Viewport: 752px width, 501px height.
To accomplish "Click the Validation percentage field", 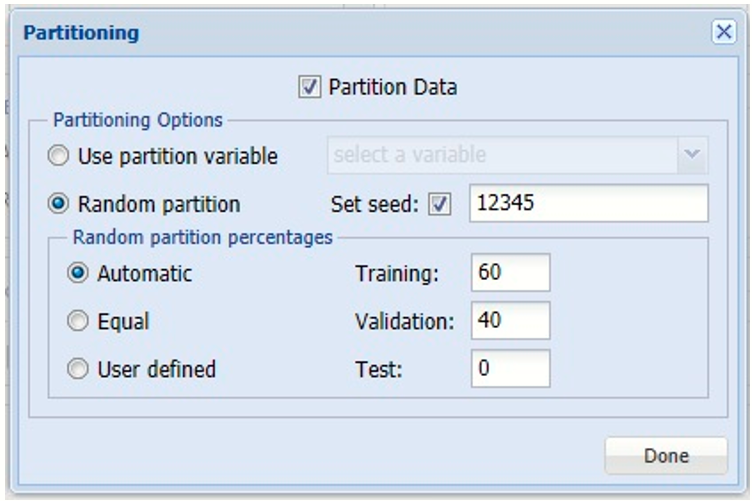I will click(x=510, y=321).
